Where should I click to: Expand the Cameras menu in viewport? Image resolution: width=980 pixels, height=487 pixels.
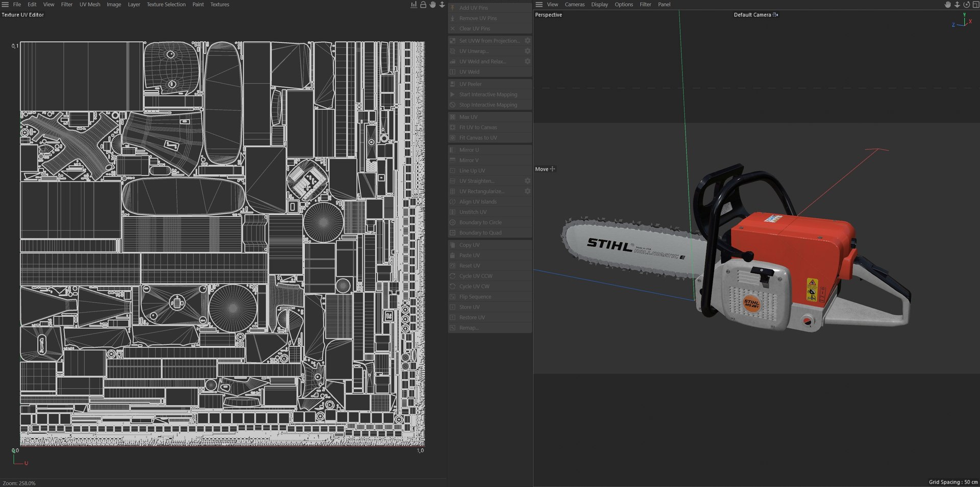pyautogui.click(x=575, y=5)
